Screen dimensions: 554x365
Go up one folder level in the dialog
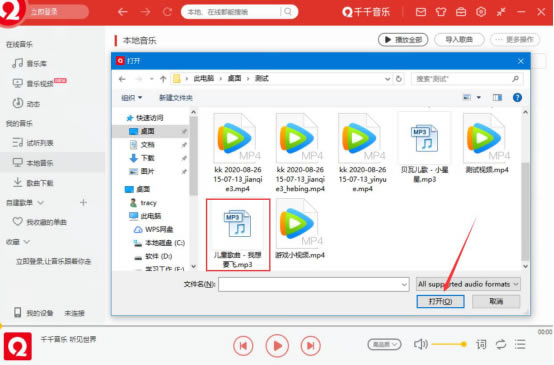[163, 79]
